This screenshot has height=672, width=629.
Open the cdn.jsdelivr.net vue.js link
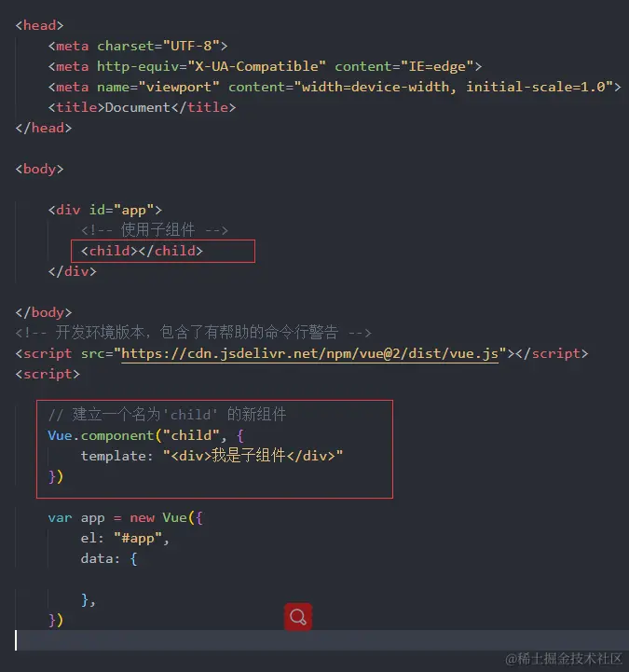[309, 353]
